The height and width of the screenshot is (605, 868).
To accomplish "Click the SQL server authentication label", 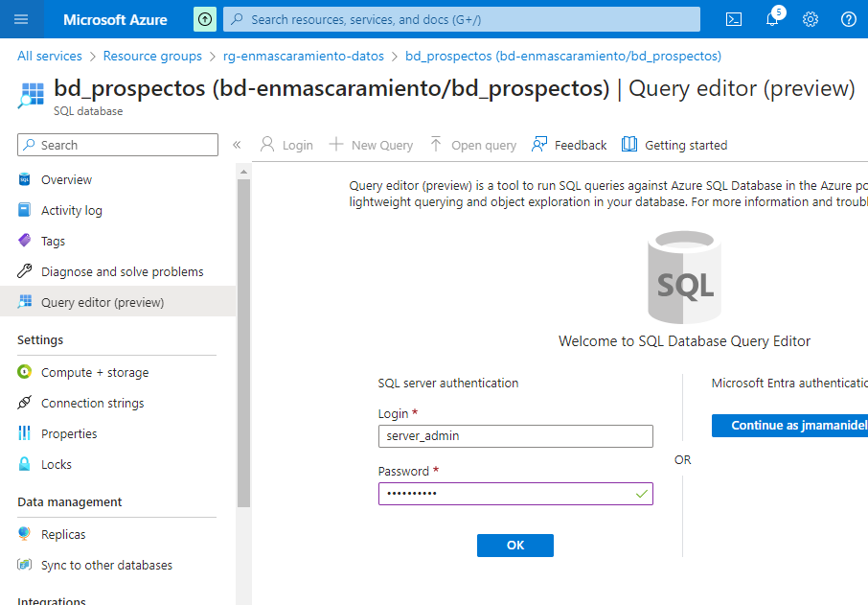I will (x=448, y=383).
